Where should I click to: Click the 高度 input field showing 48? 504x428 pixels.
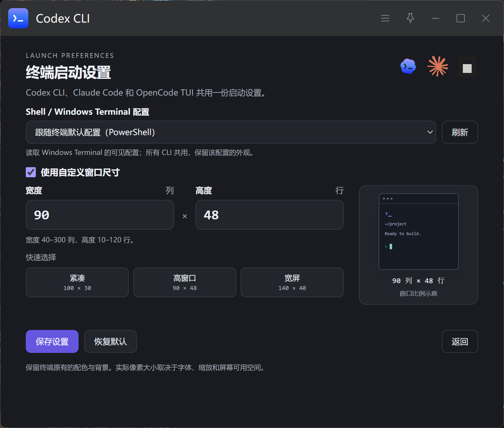click(x=270, y=215)
